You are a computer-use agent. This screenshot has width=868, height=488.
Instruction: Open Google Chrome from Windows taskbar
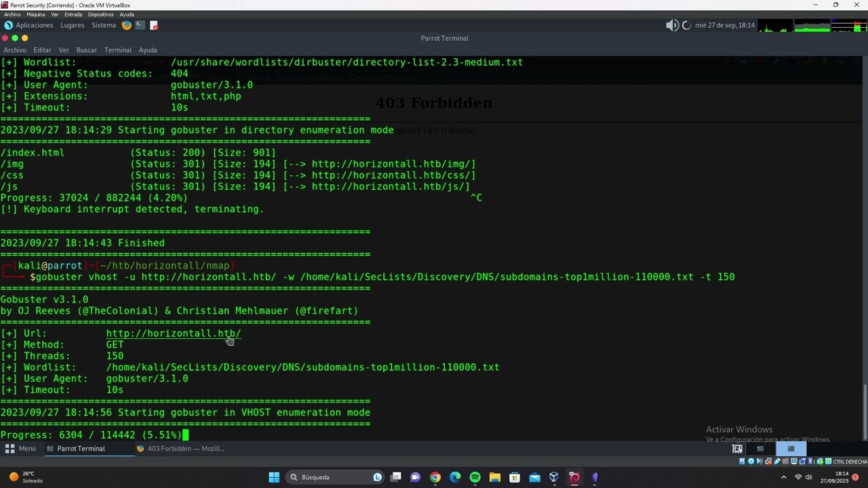click(435, 477)
